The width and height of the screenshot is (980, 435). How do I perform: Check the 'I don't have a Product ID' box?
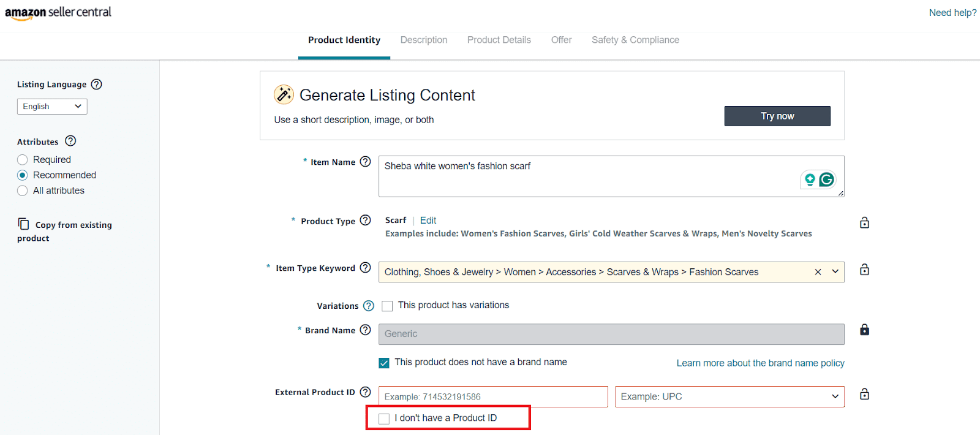384,418
